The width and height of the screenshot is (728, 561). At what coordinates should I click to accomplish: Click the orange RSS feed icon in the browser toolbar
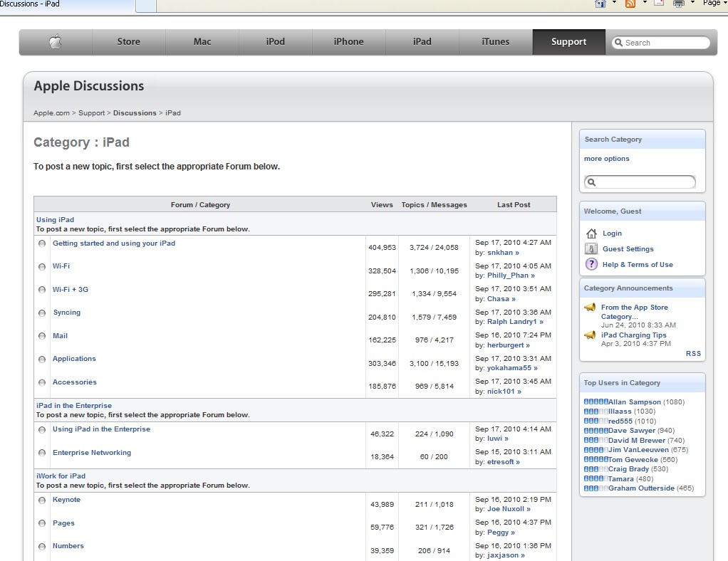point(630,3)
